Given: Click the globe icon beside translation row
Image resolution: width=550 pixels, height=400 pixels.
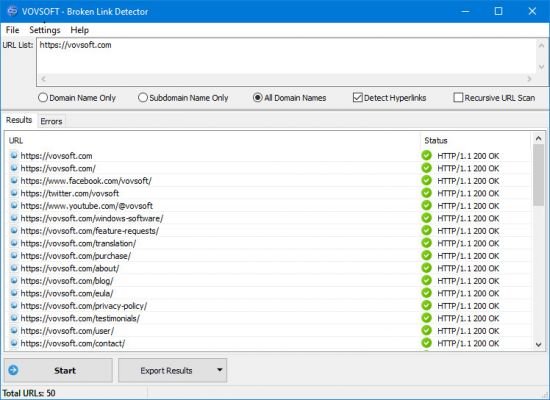Looking at the screenshot, I should (14, 243).
